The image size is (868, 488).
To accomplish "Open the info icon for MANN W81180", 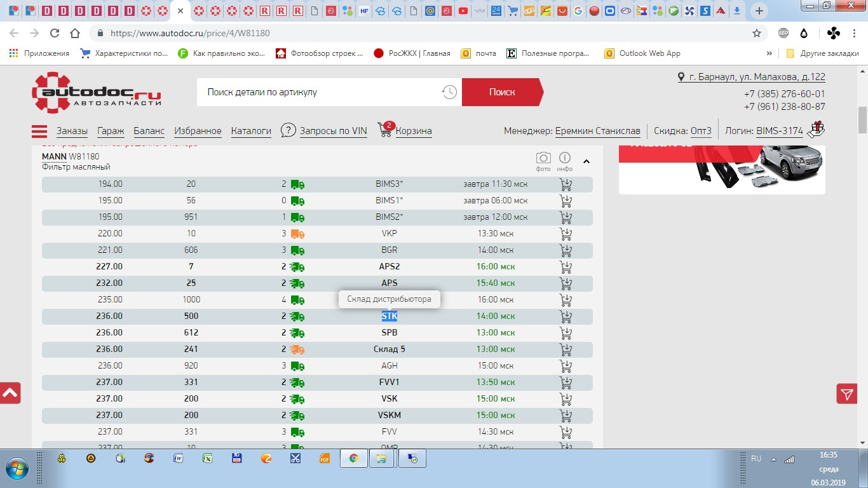I will tap(565, 158).
